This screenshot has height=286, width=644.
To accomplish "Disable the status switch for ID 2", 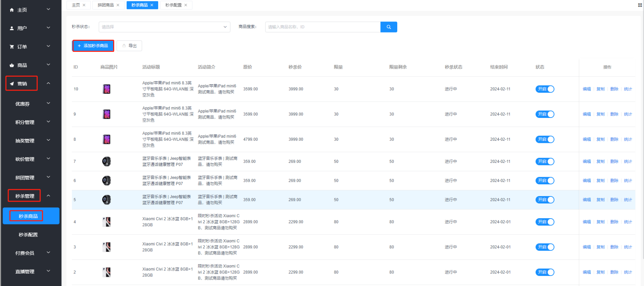I will click(x=545, y=272).
